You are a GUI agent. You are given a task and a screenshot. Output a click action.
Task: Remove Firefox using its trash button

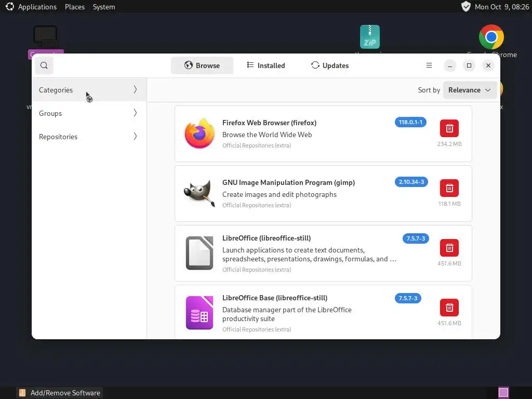[449, 129]
